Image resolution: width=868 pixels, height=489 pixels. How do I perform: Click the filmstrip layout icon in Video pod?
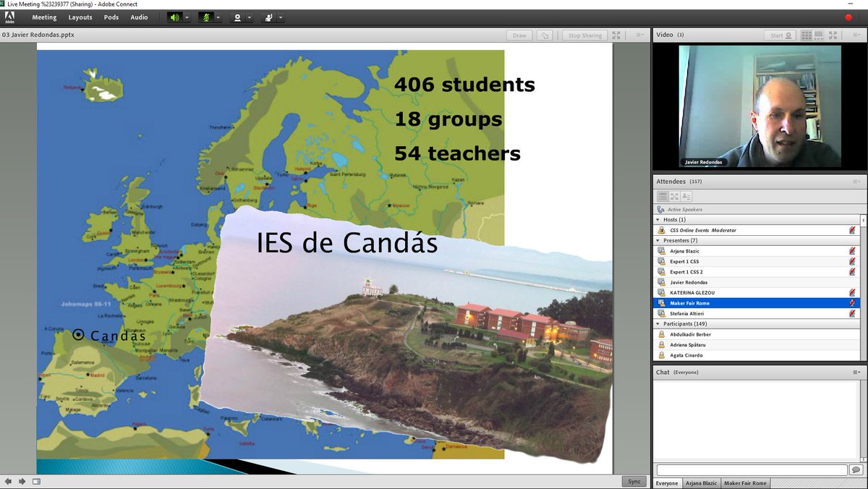[x=818, y=34]
